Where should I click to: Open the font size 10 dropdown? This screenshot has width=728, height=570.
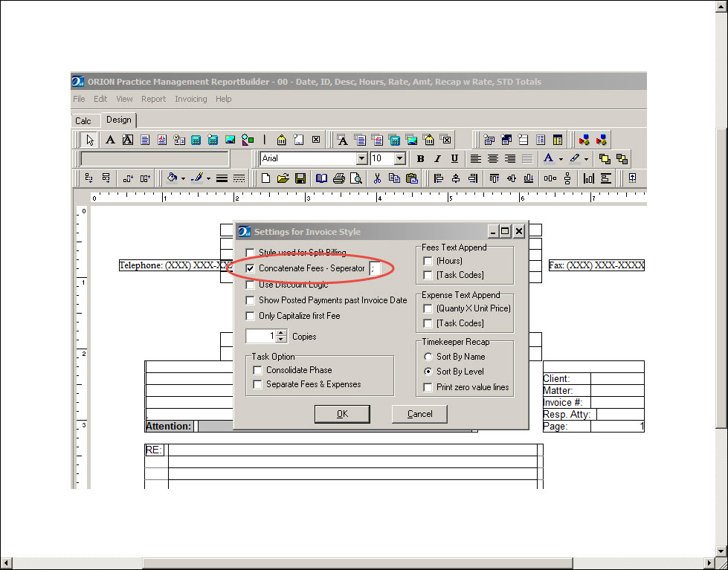click(400, 159)
